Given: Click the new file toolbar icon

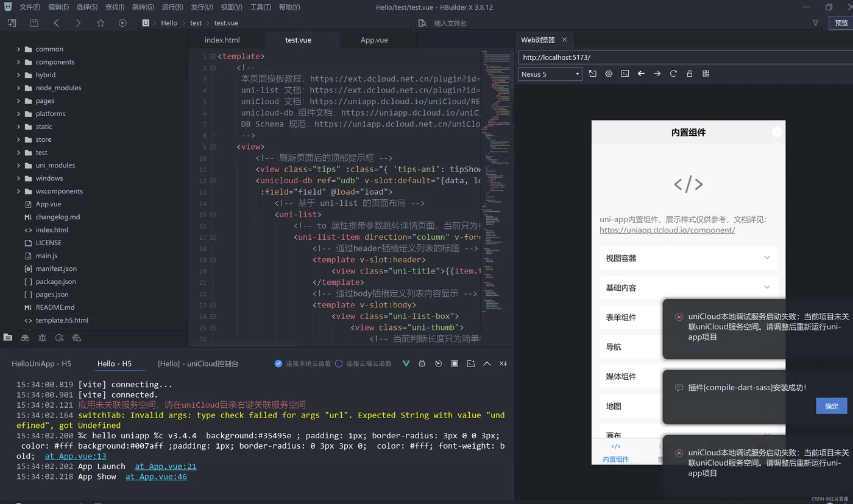Looking at the screenshot, I should click(12, 23).
